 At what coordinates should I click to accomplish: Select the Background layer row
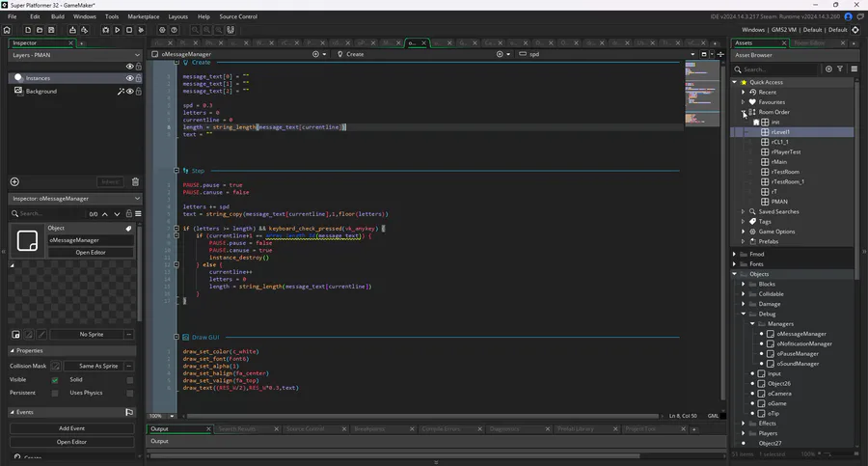click(75, 92)
